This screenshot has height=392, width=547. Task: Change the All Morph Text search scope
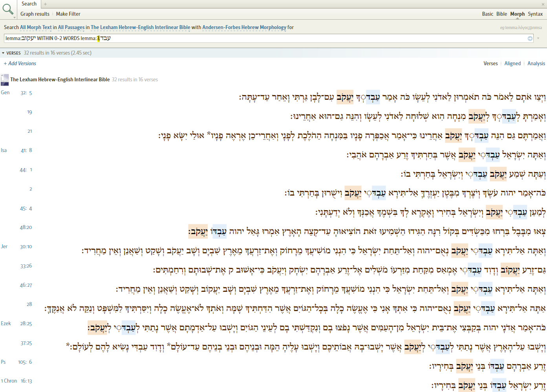coord(36,27)
